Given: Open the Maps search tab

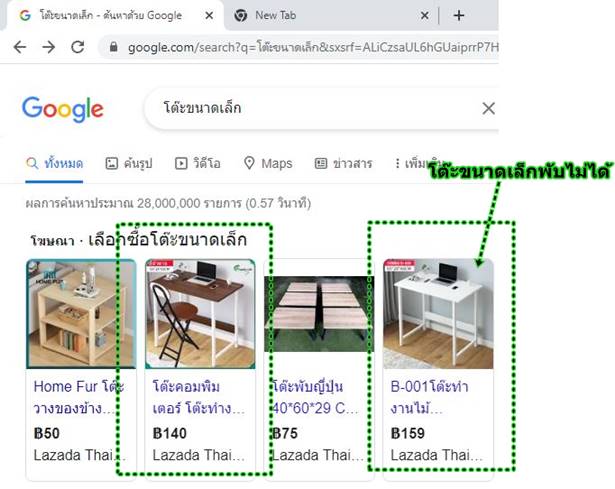Looking at the screenshot, I should 268,163.
